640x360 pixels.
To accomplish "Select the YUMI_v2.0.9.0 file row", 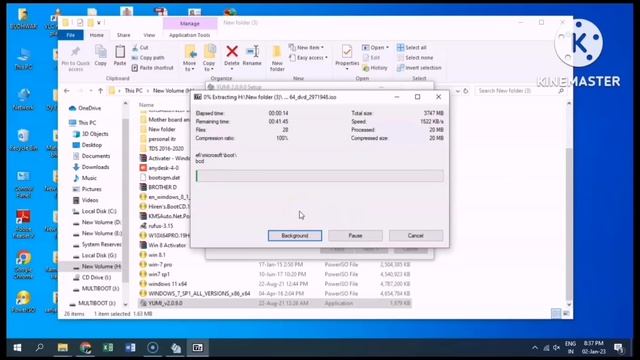I will pos(275,303).
